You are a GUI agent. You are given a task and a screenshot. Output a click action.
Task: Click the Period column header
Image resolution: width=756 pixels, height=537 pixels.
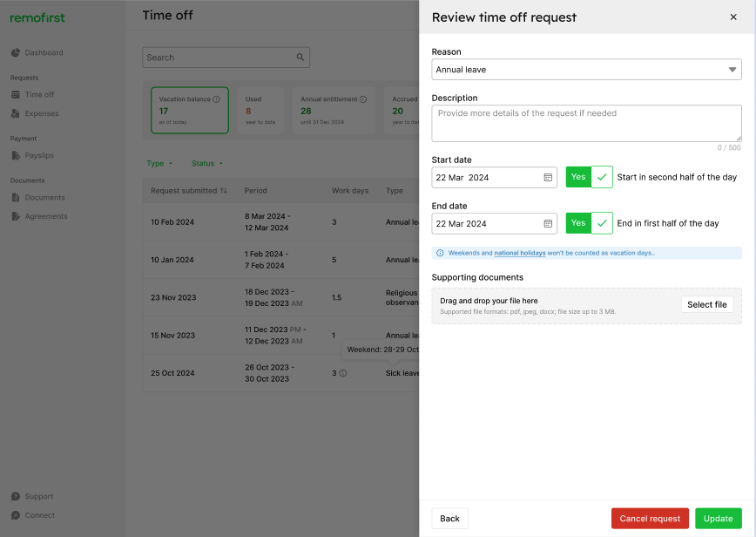coord(255,191)
